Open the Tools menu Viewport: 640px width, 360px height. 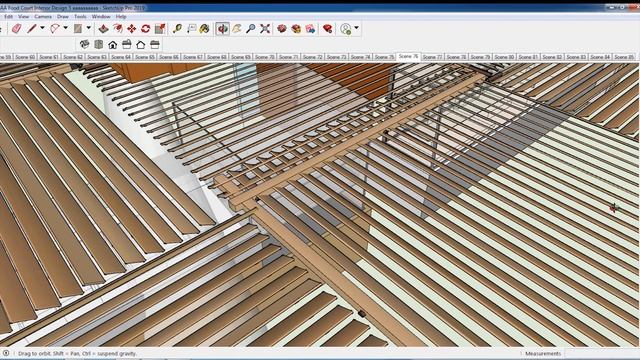pos(80,17)
